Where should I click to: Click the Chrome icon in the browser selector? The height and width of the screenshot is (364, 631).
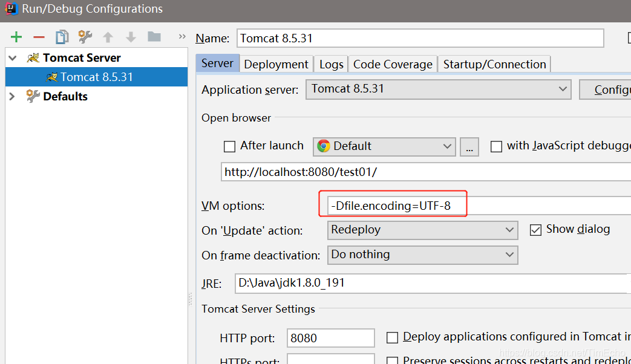(x=324, y=146)
